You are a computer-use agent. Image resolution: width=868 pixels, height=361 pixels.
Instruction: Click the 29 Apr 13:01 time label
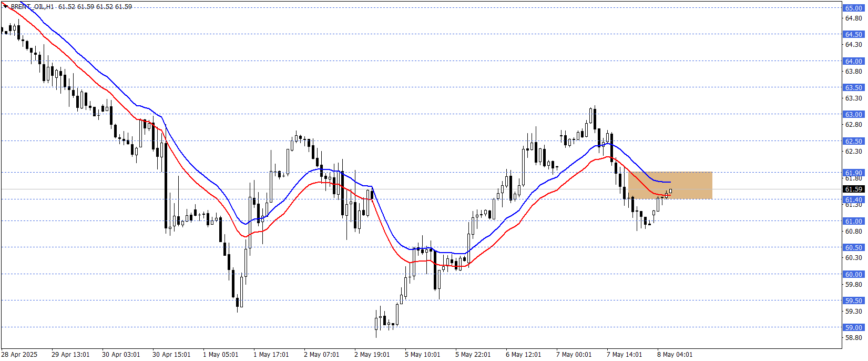tap(70, 354)
